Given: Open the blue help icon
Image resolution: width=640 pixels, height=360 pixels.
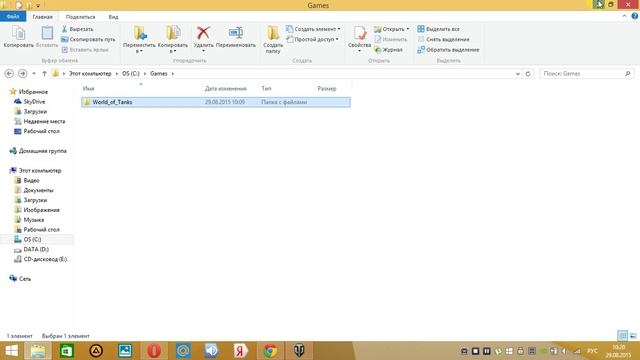Looking at the screenshot, I should click(x=635, y=16).
